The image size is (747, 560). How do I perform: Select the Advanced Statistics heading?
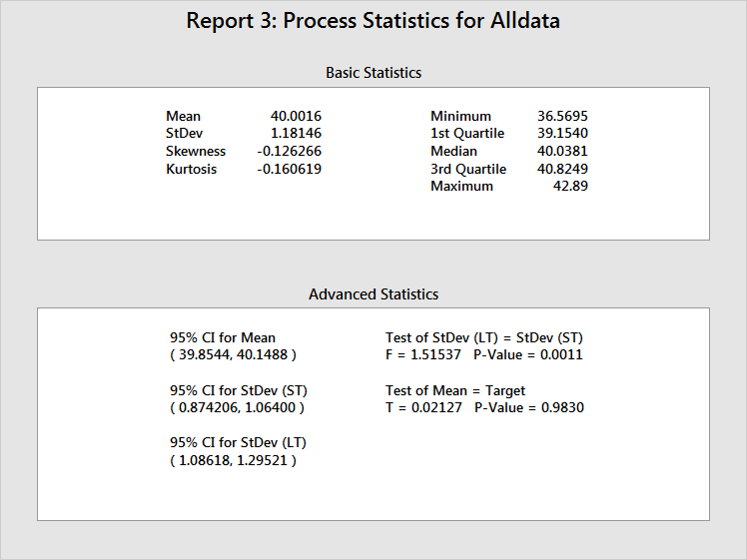pyautogui.click(x=373, y=294)
